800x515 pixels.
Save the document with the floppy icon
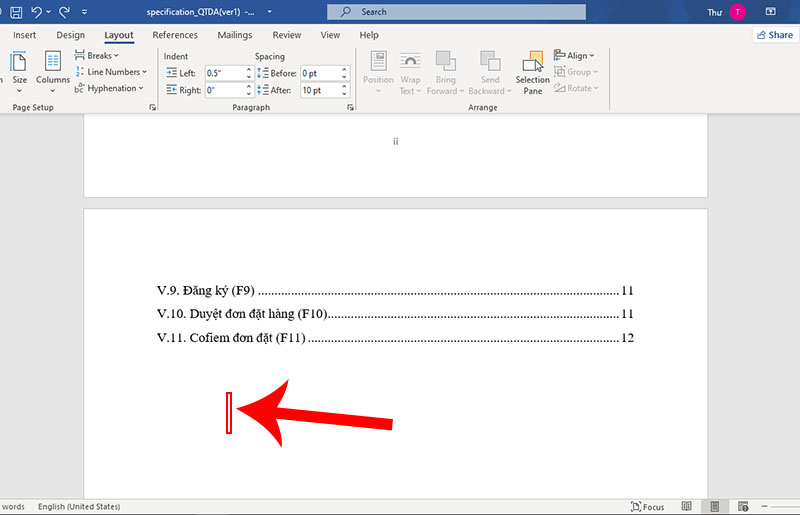[x=16, y=12]
